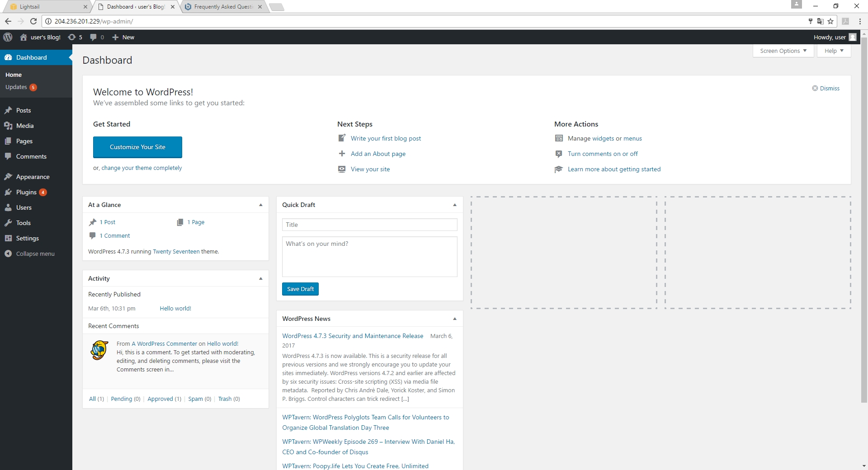Click the widgets icon beside Manage widgets
This screenshot has height=470, width=868.
[559, 138]
